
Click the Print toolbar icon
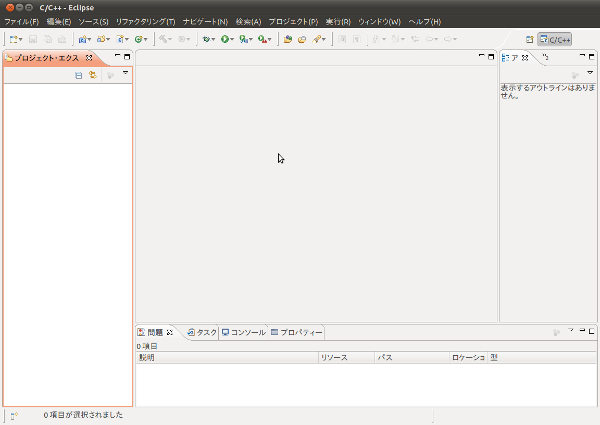coord(62,39)
